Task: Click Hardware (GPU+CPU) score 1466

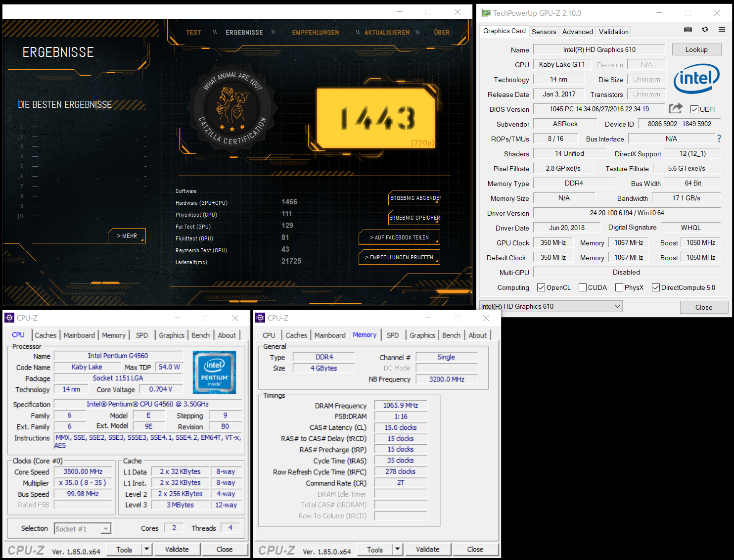Action: [x=289, y=202]
